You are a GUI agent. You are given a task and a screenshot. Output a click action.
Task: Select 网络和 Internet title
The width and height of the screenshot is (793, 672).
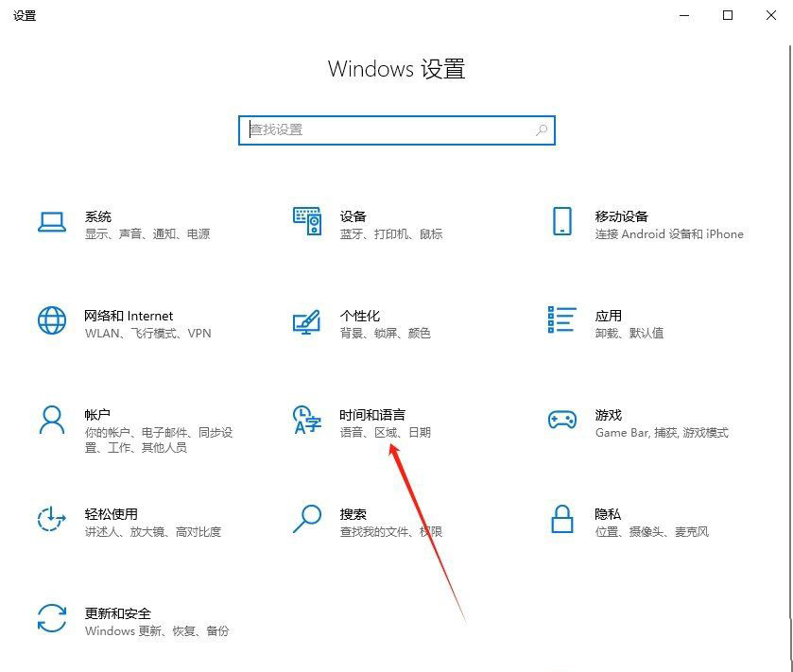pos(129,316)
